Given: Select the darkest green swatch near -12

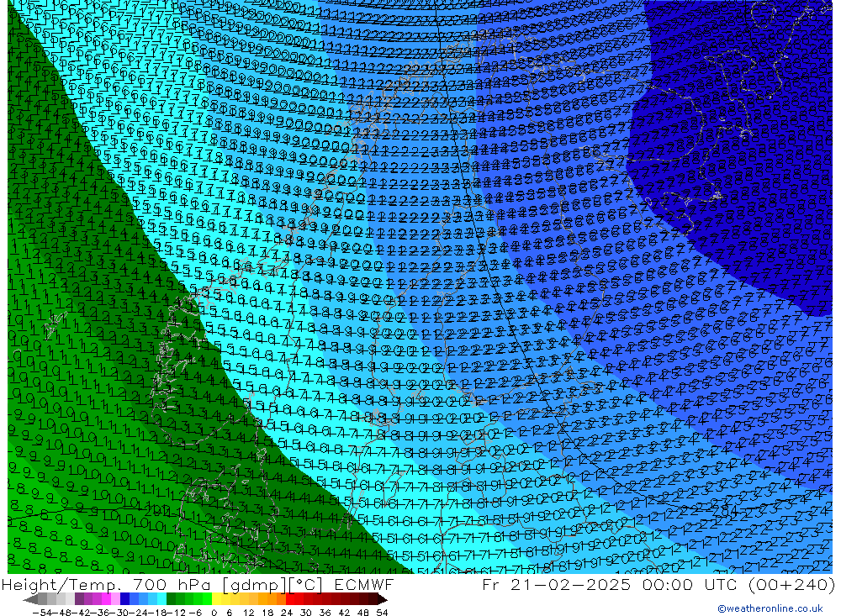Looking at the screenshot, I should pyautogui.click(x=171, y=599).
